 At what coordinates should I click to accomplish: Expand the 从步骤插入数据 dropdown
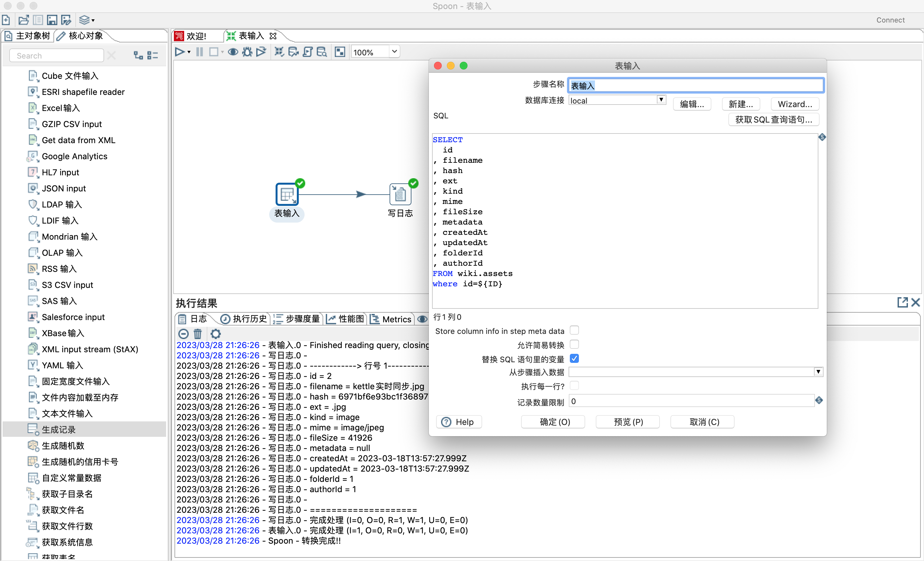click(x=818, y=372)
